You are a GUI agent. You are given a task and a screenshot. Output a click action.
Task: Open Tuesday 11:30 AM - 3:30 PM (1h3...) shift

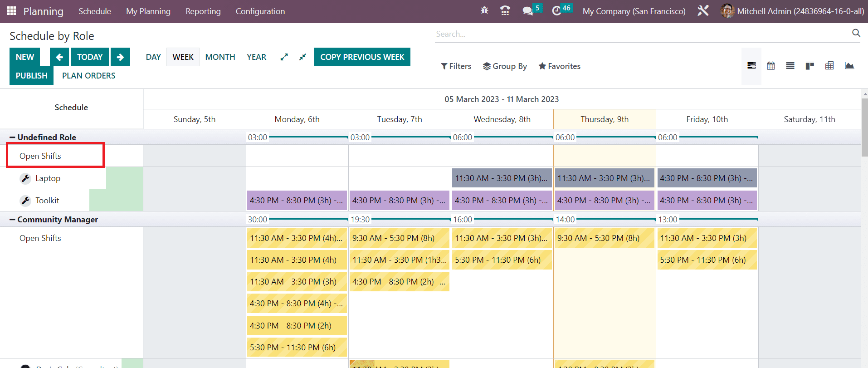400,260
